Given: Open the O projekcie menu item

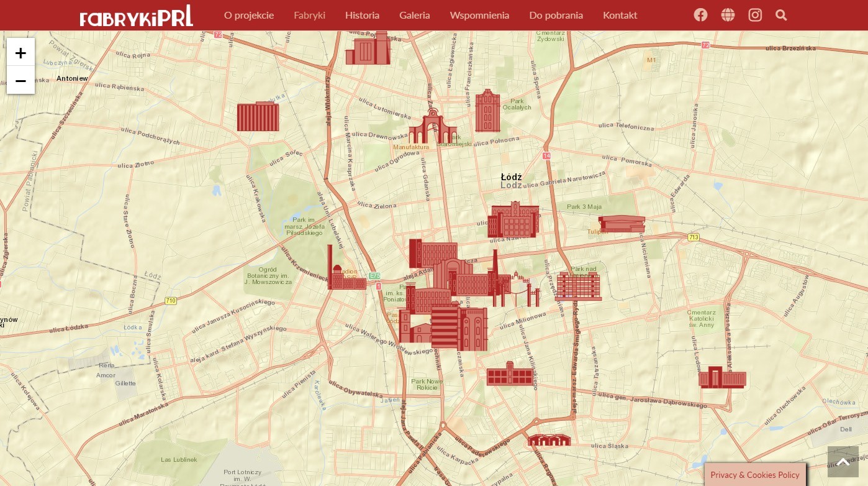Looking at the screenshot, I should tap(249, 16).
